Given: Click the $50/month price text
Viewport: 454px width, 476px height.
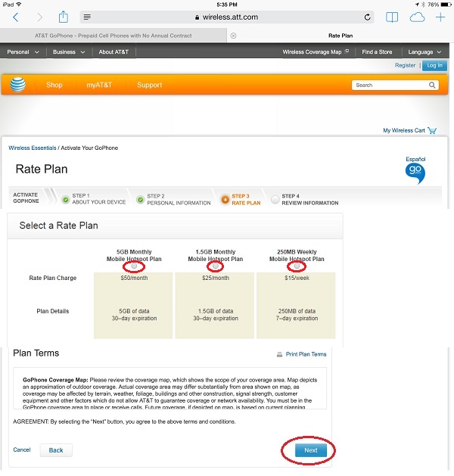Looking at the screenshot, I should (134, 278).
